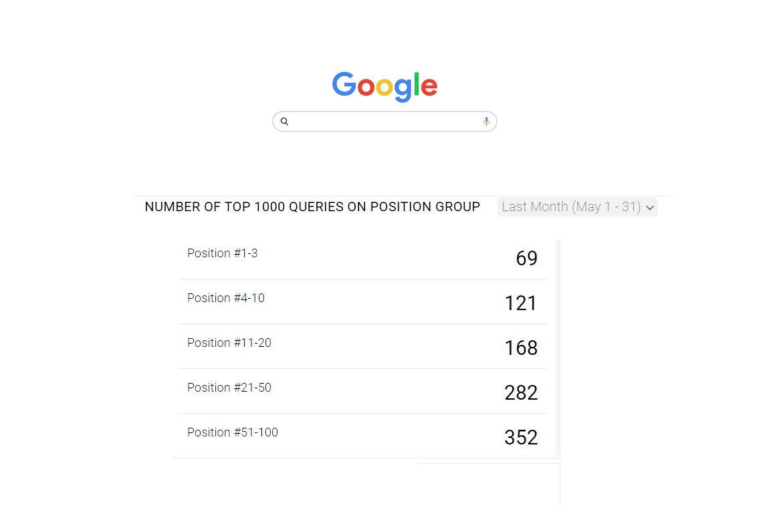Select the Position #21-50 row label

229,388
